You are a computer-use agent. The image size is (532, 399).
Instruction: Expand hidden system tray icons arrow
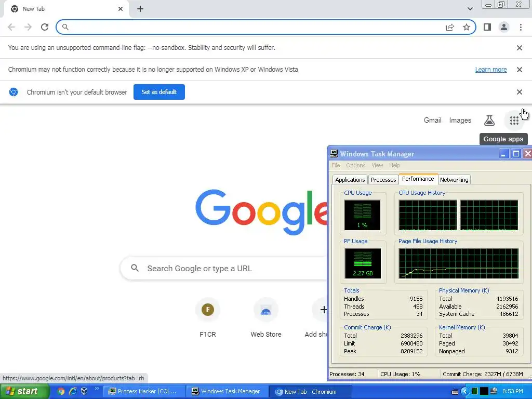pos(465,392)
